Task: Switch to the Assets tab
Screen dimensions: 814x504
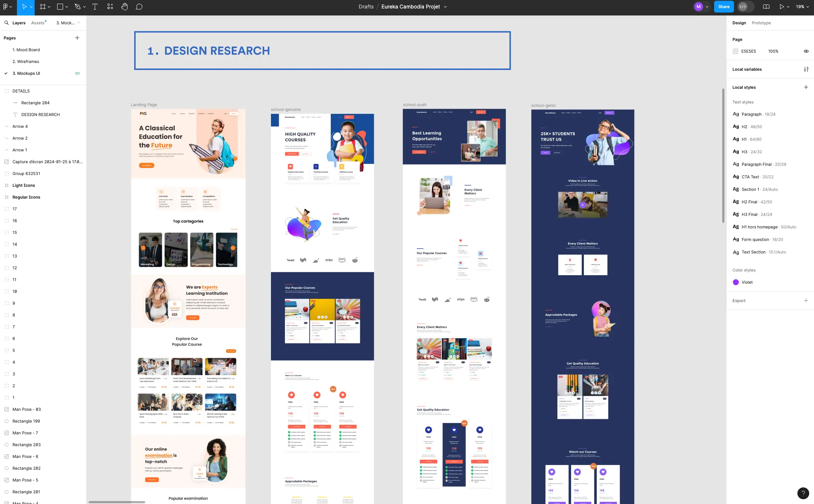Action: pyautogui.click(x=38, y=23)
